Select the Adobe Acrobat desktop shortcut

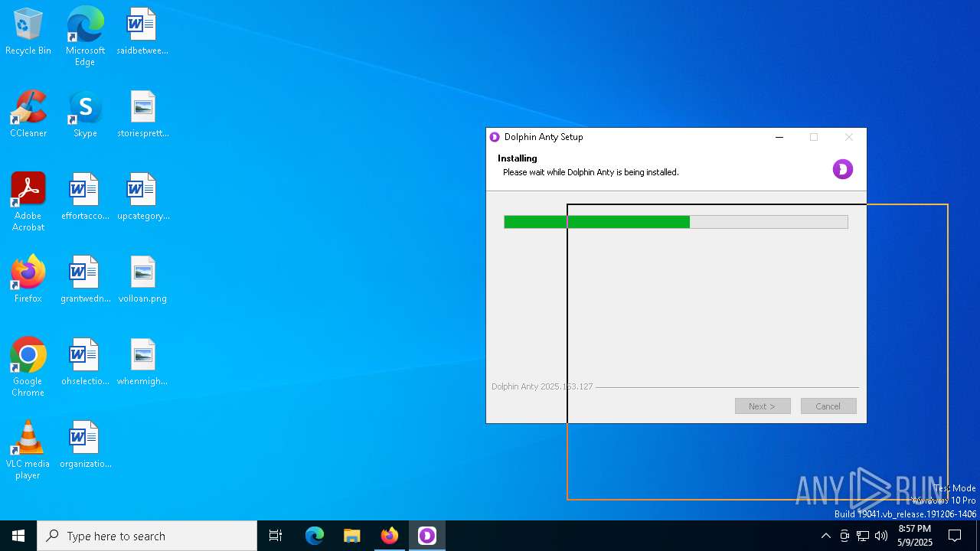click(x=28, y=202)
